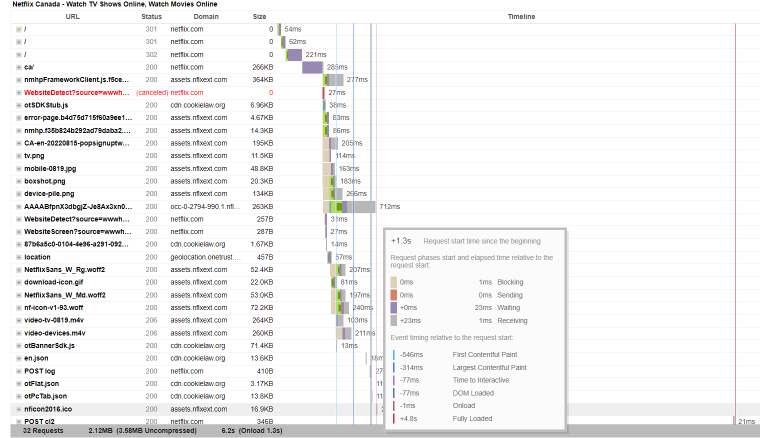Click DOM Loaded event in tooltip
The width and height of the screenshot is (760, 438).
pos(473,393)
